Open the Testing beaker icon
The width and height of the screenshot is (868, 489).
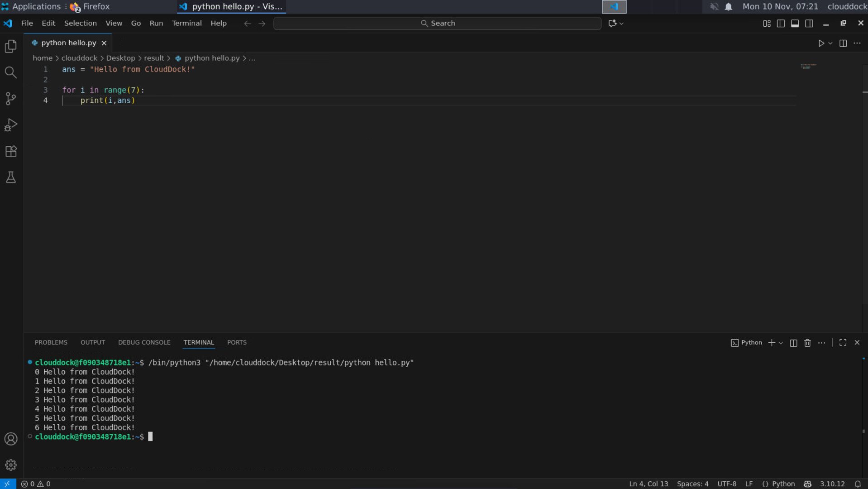10,177
